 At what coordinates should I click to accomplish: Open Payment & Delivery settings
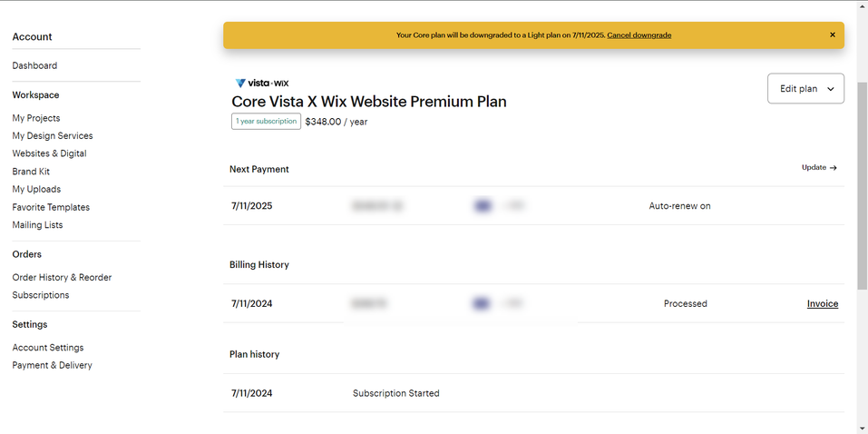point(52,365)
